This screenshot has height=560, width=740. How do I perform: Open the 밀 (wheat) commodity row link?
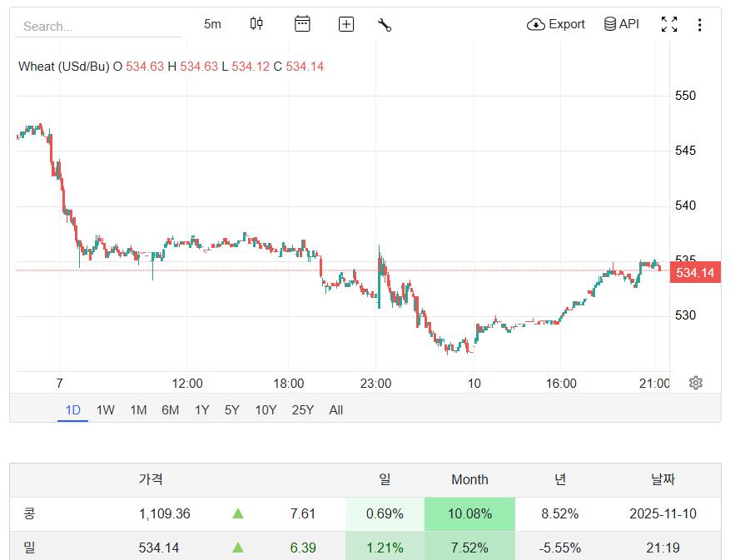coord(30,548)
